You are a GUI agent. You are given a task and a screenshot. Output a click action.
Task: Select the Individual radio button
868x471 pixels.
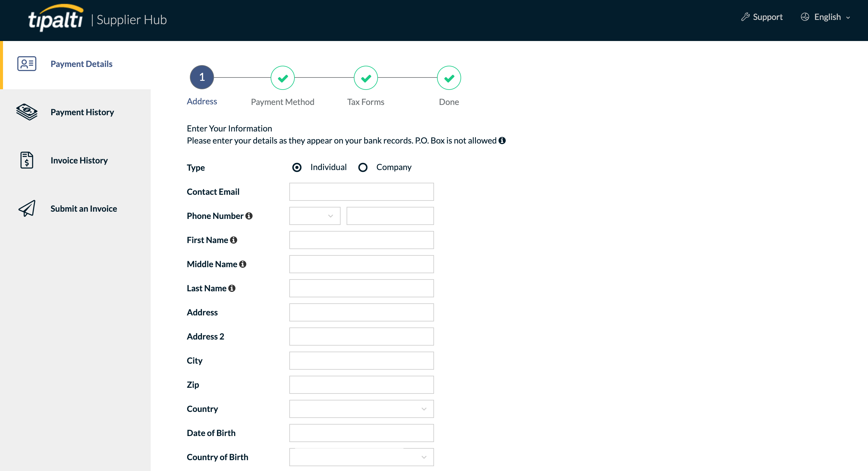(297, 167)
